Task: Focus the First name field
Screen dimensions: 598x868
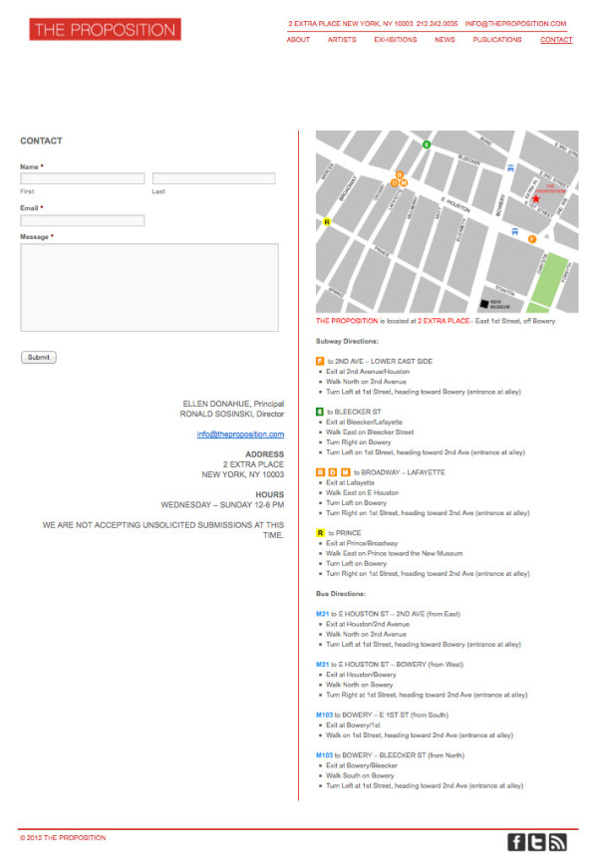Action: (x=83, y=178)
